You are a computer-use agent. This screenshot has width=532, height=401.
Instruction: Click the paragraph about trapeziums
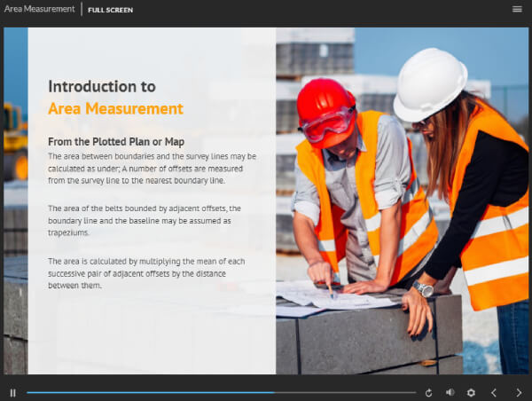[144, 220]
